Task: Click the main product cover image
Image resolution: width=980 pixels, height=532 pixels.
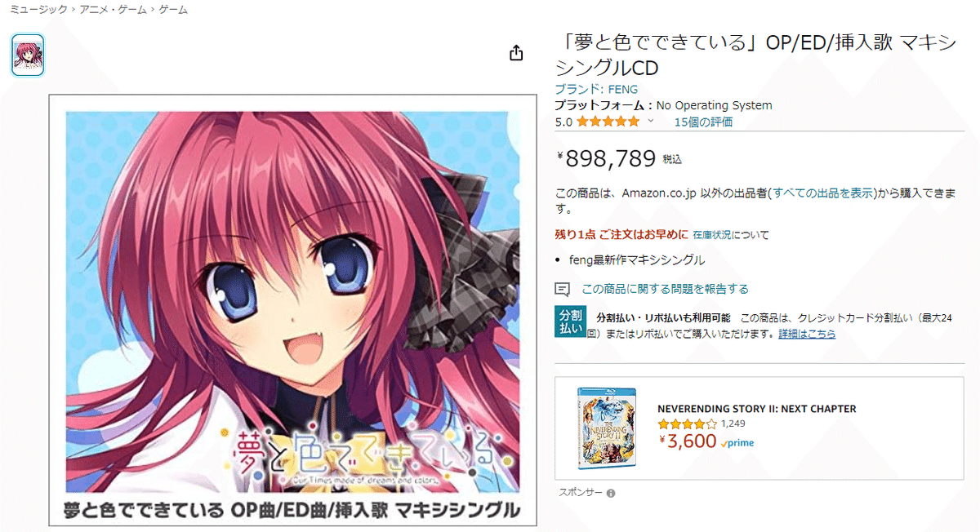Action: (292, 310)
